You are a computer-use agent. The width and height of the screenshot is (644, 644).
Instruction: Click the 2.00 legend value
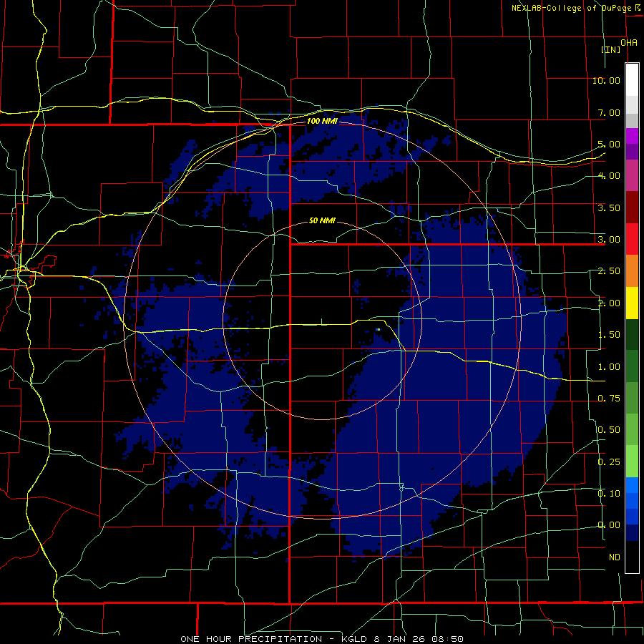tap(609, 303)
